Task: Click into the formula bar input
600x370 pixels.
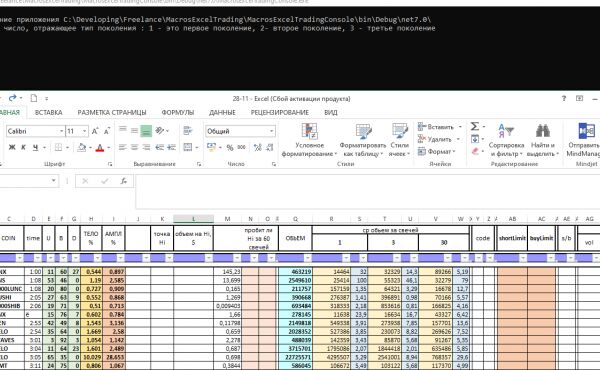Action: [x=367, y=191]
